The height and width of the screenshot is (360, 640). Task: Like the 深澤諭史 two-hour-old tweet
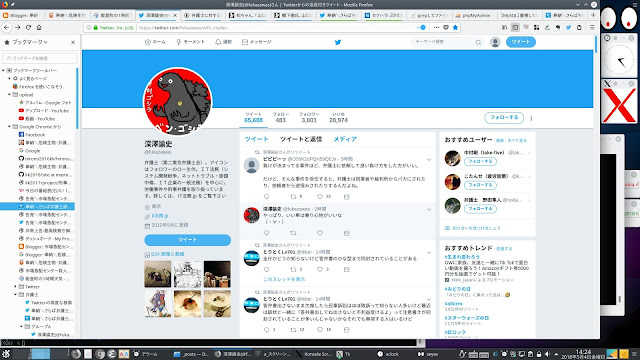pyautogui.click(x=320, y=233)
